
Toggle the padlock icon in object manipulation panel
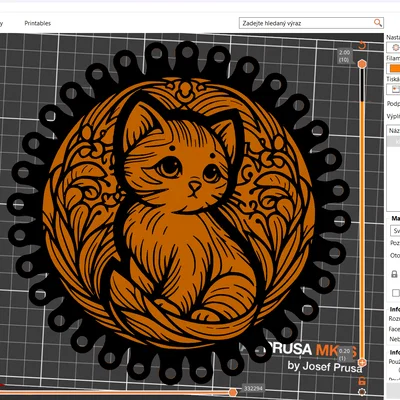point(394,274)
